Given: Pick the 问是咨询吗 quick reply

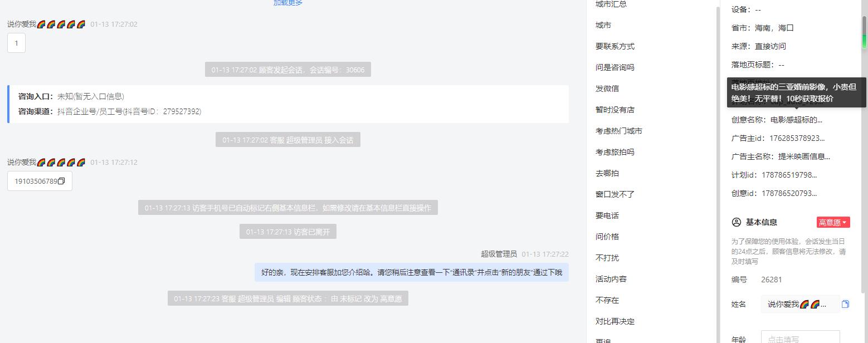Looking at the screenshot, I should [x=615, y=67].
